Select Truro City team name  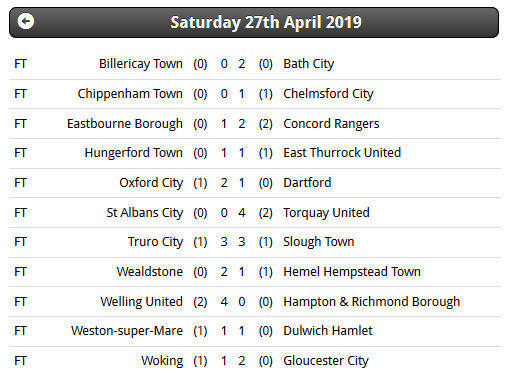[155, 242]
